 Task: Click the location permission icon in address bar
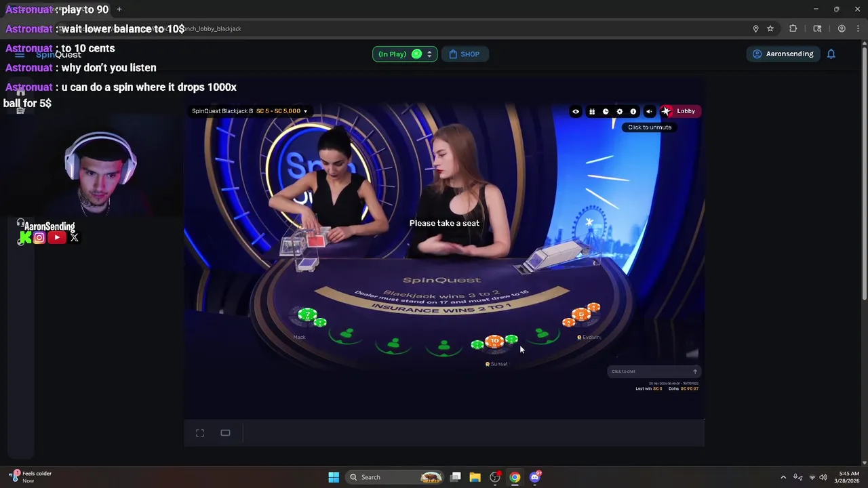pos(755,28)
